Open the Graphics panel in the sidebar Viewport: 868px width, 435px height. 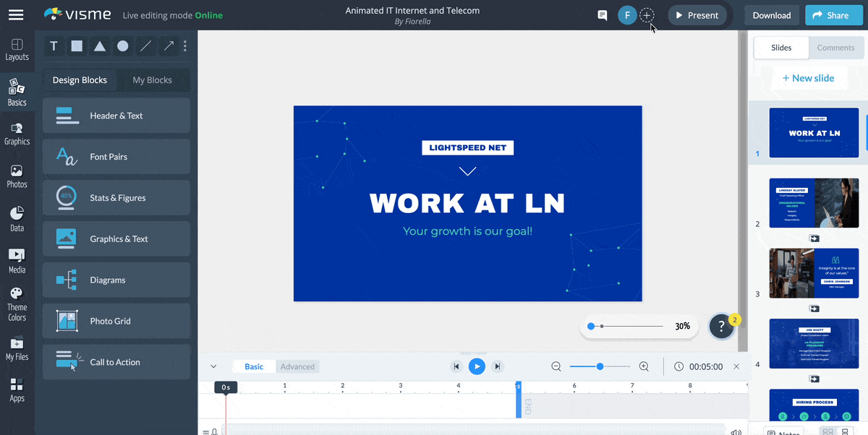pos(17,134)
